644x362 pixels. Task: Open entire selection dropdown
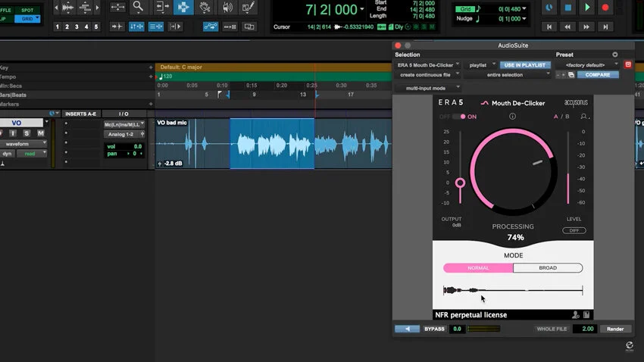(508, 75)
